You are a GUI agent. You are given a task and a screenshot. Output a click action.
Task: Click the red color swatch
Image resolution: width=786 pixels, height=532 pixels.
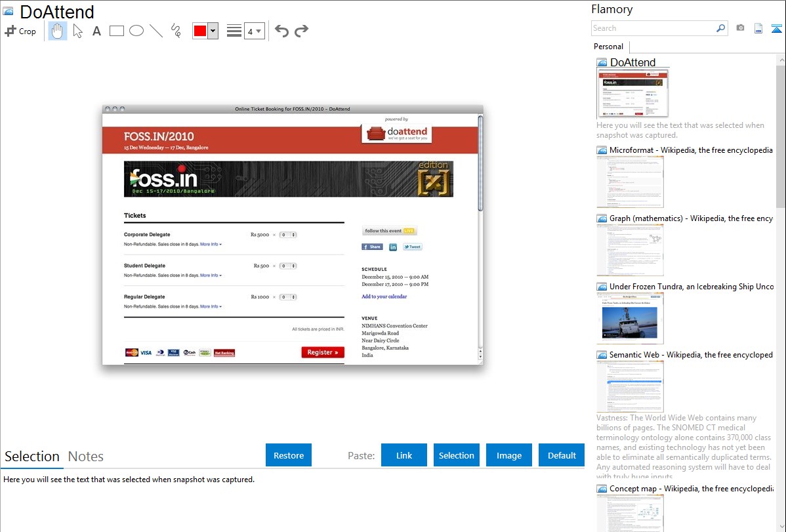[200, 31]
